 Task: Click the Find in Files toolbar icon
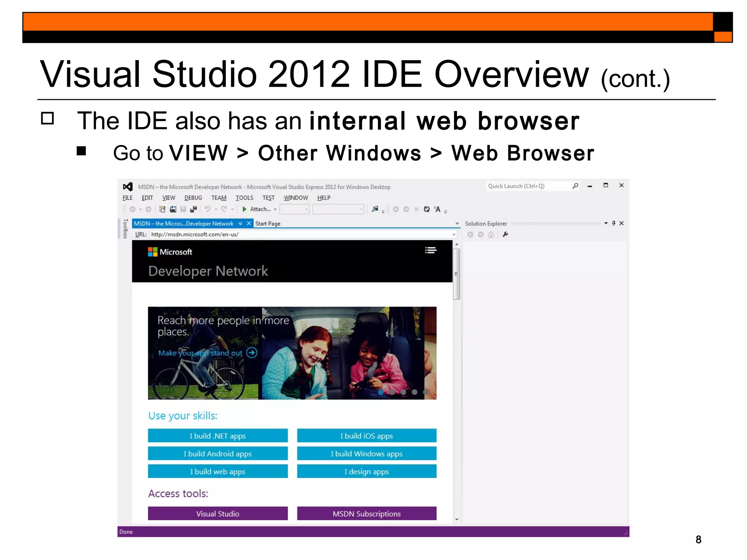pyautogui.click(x=375, y=209)
